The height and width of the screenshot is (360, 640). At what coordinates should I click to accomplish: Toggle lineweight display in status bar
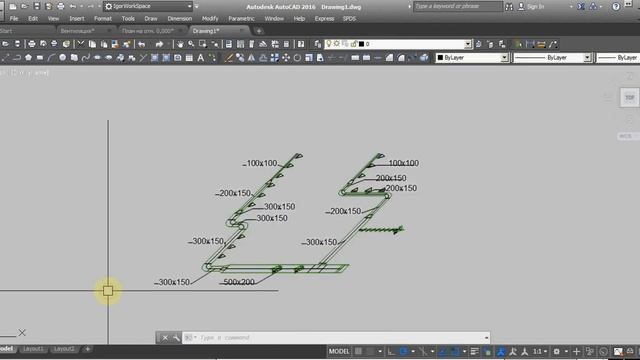tap(474, 351)
